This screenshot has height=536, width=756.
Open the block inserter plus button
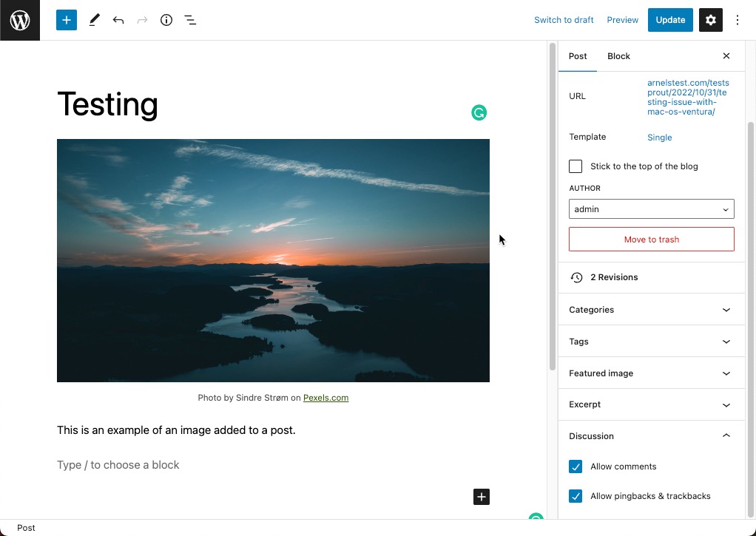click(x=67, y=20)
